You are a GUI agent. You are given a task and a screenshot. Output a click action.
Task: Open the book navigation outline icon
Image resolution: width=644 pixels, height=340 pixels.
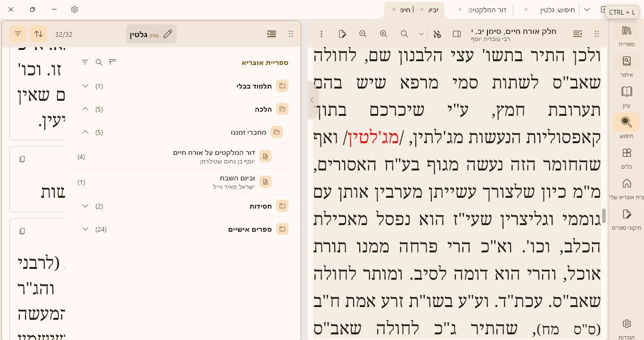578,34
